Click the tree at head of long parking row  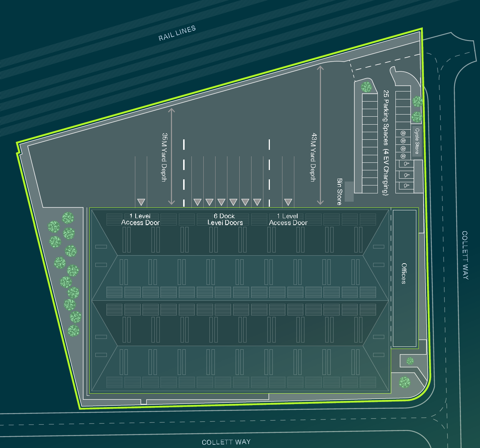click(x=366, y=87)
